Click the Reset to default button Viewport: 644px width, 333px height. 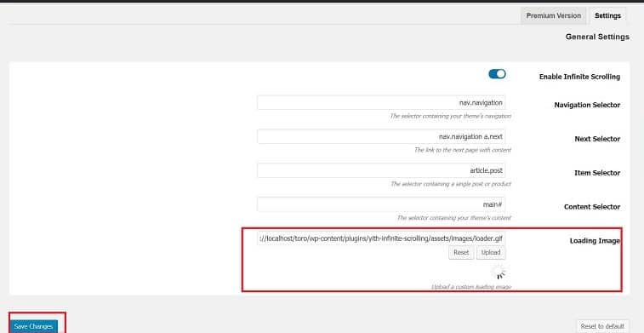[x=602, y=326]
